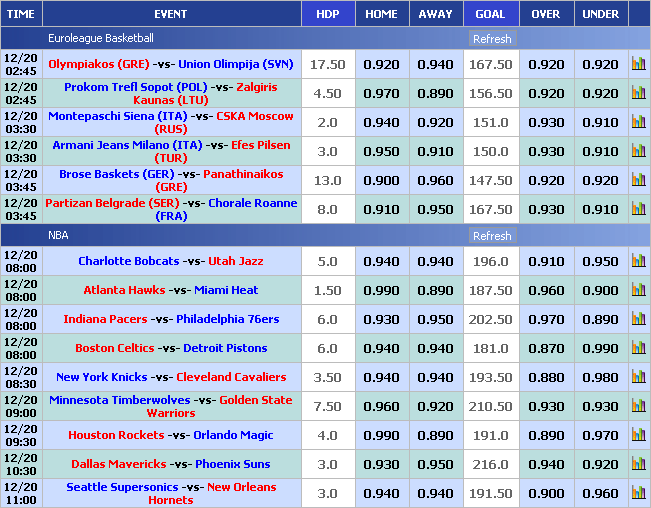
Task: Select home odds 0.990 for Atlanta Hawks
Action: pyautogui.click(x=381, y=290)
